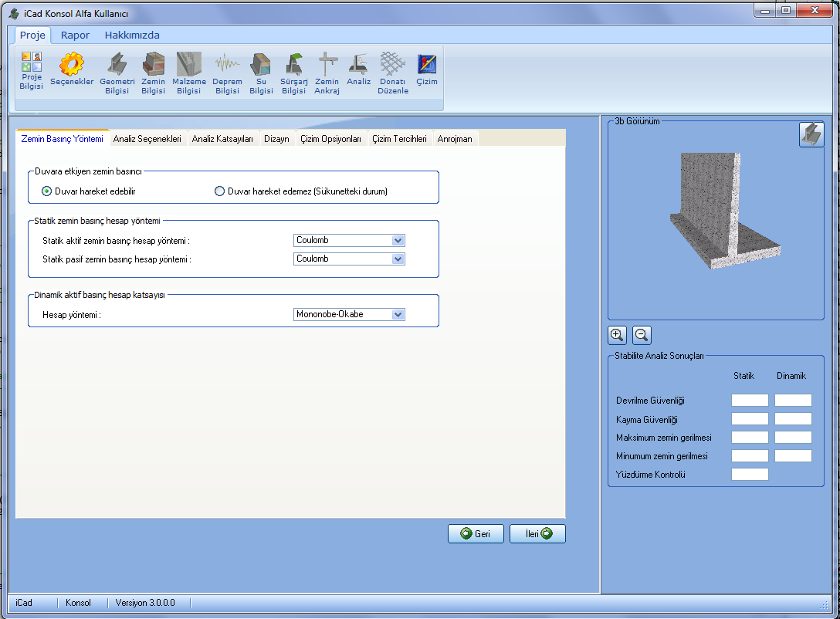The height and width of the screenshot is (619, 840).
Task: Click the 'Statik' column header
Action: (x=743, y=376)
